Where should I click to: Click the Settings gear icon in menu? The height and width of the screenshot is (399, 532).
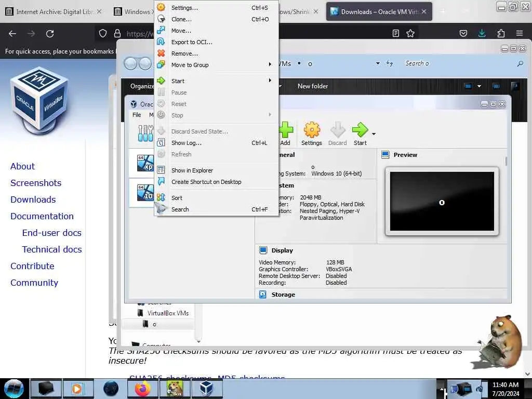(x=161, y=7)
